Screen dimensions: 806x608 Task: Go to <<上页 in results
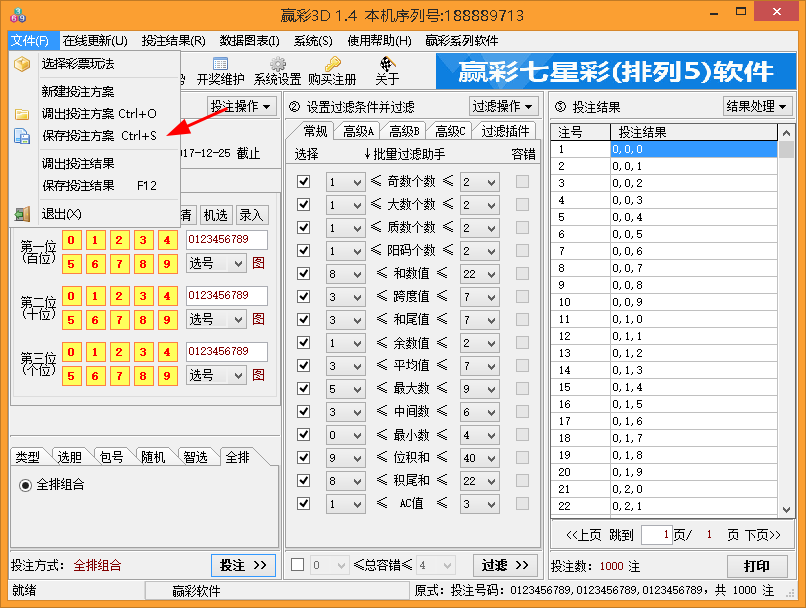pyautogui.click(x=583, y=535)
